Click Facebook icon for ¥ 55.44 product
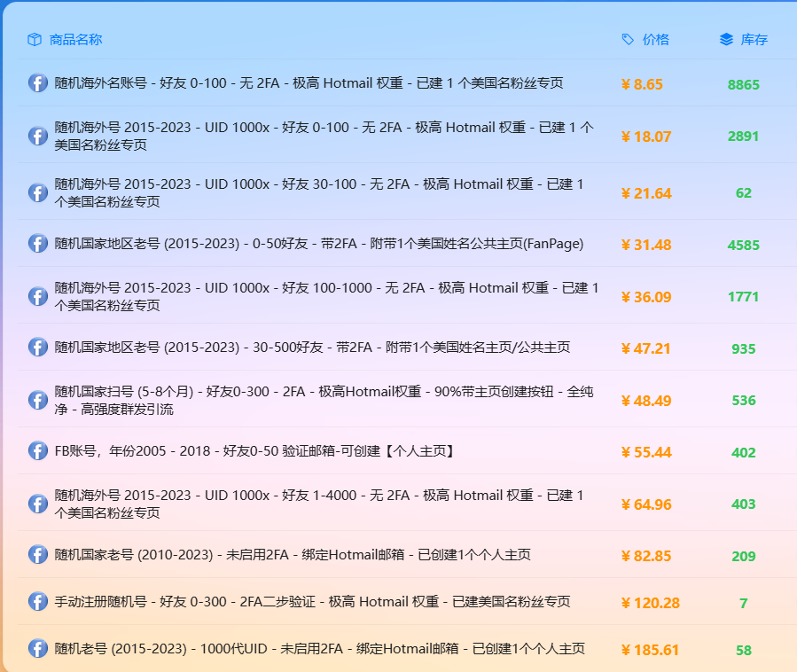The height and width of the screenshot is (672, 797). coord(38,451)
